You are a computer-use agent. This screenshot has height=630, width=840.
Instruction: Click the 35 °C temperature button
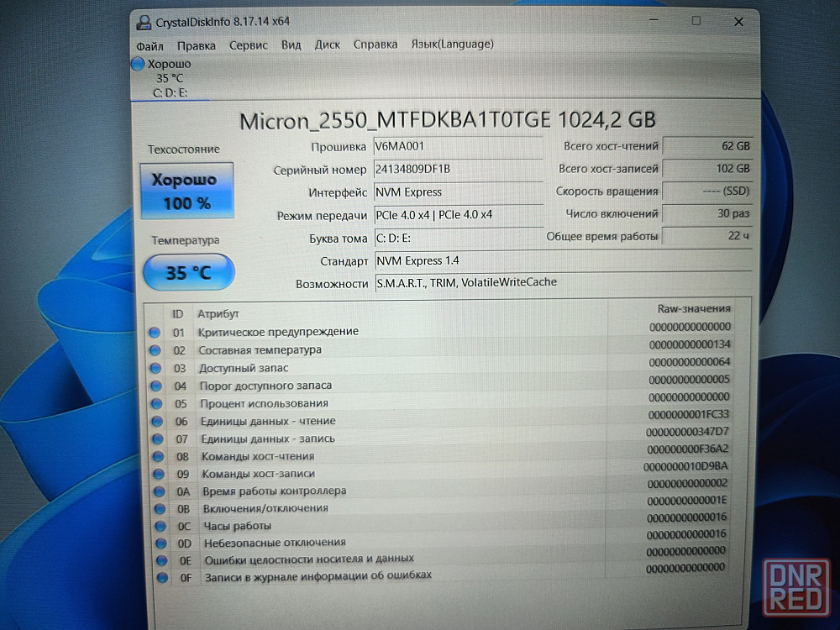pos(188,272)
